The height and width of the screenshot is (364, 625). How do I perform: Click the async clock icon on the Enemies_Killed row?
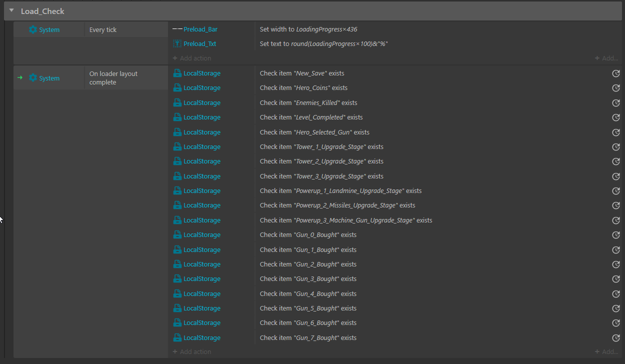coord(616,103)
